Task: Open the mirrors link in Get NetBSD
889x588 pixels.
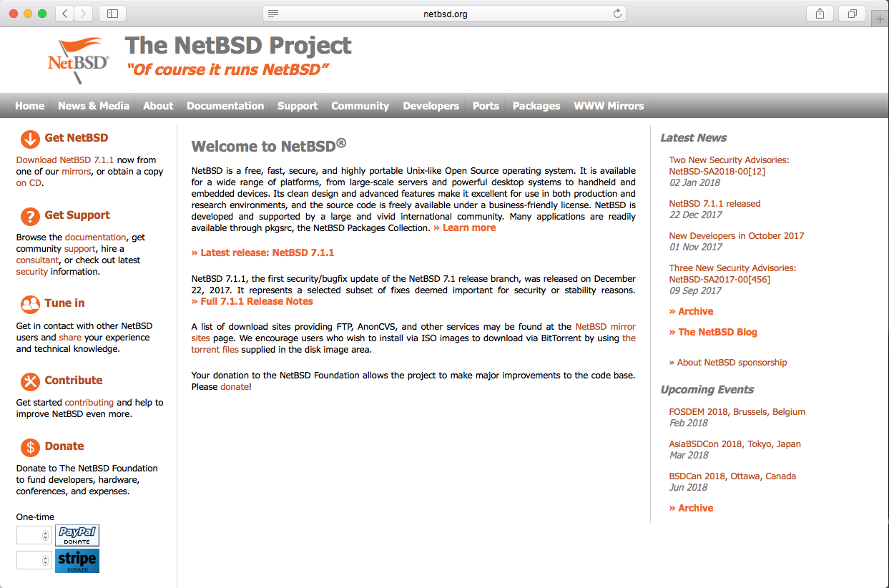Action: (76, 172)
